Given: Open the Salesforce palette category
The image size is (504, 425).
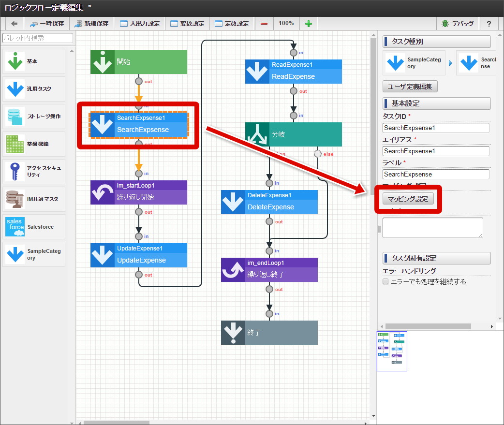Looking at the screenshot, I should pos(34,227).
